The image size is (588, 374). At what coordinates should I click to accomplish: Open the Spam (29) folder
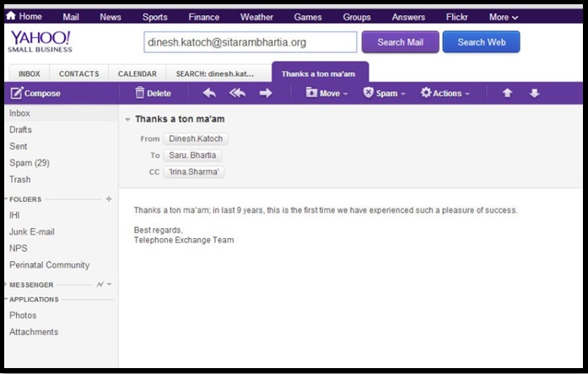click(30, 163)
